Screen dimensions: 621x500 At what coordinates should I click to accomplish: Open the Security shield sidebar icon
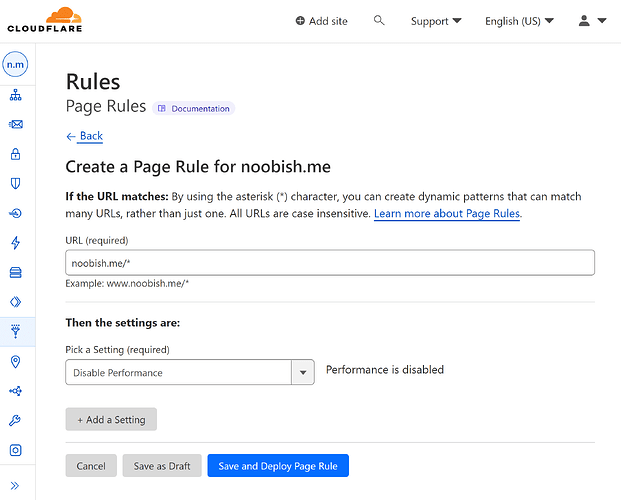(x=15, y=183)
